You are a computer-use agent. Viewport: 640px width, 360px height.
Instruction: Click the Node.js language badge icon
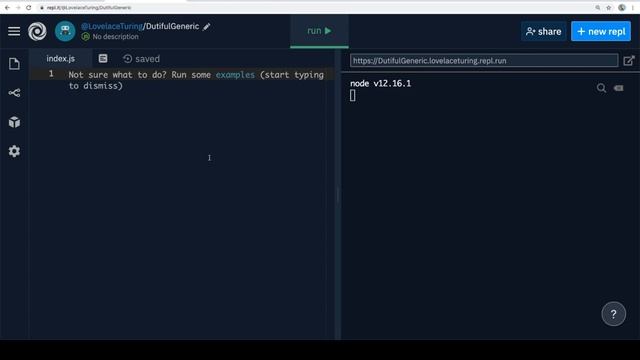[x=85, y=37]
